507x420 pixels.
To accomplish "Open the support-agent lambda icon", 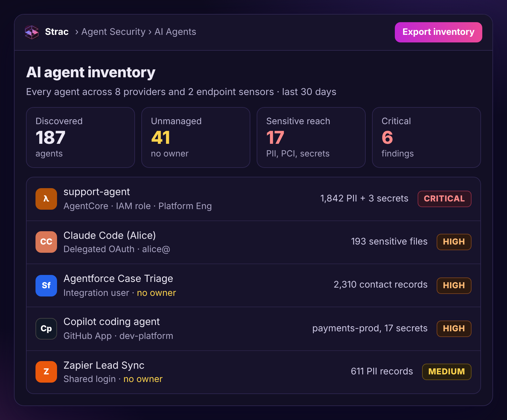I will 46,199.
